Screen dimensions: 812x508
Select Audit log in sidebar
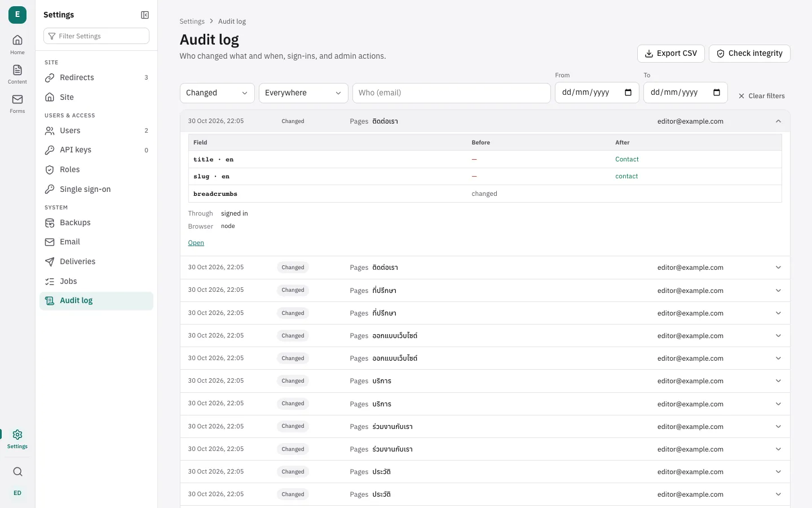pyautogui.click(x=96, y=300)
